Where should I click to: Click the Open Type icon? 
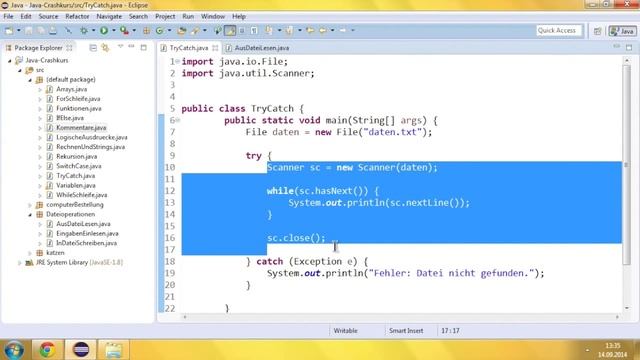[x=182, y=31]
